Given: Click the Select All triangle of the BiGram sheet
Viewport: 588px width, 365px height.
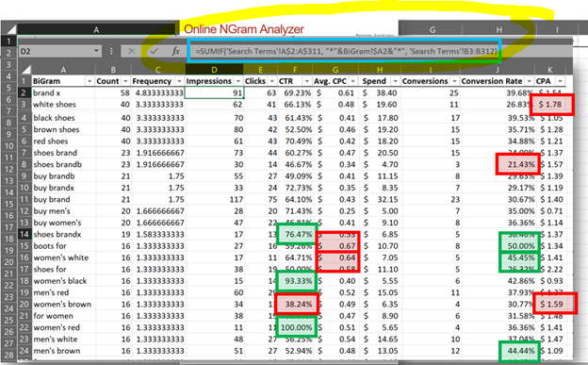Looking at the screenshot, I should [25, 70].
